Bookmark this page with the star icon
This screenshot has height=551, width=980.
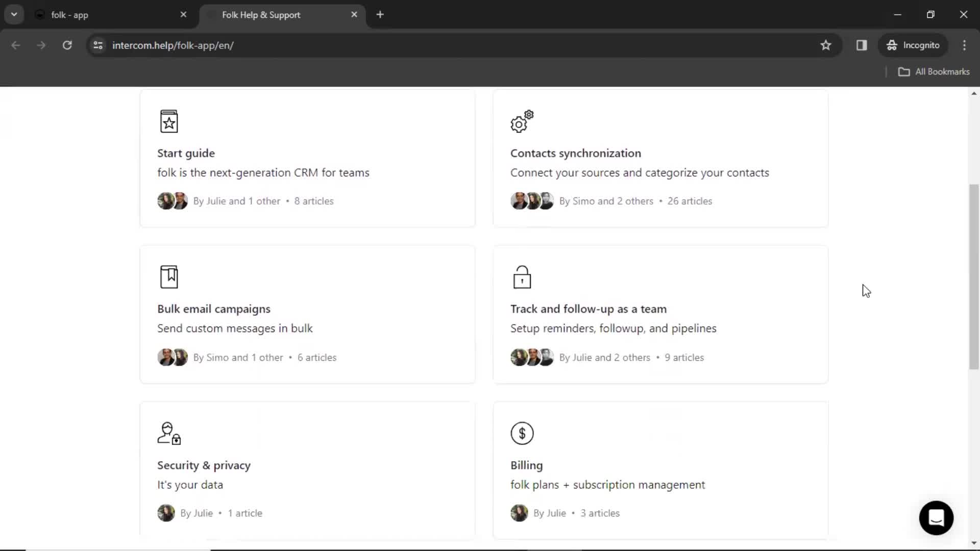826,45
